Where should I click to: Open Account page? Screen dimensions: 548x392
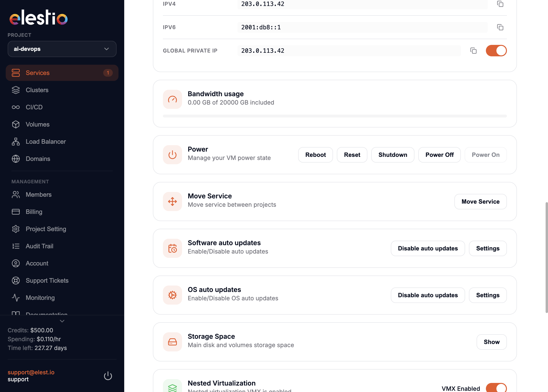pos(62,263)
